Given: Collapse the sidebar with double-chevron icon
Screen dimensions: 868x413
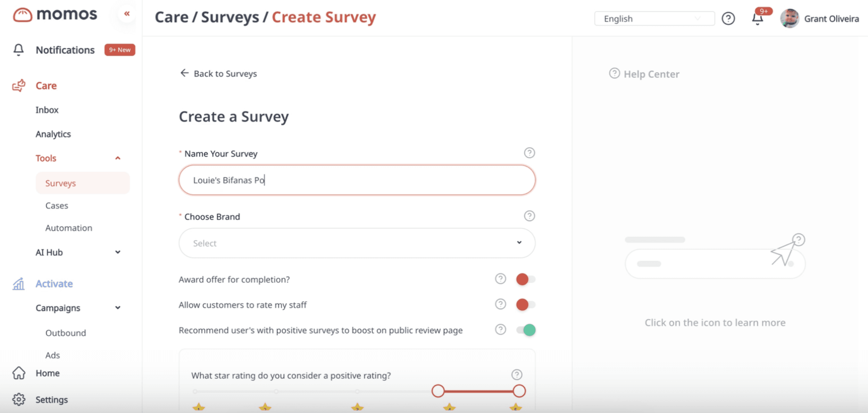Looking at the screenshot, I should tap(127, 14).
